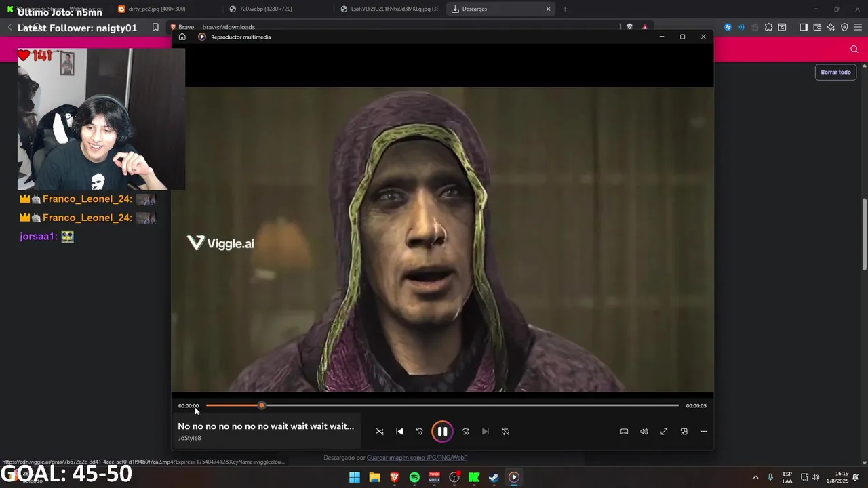Click the video title 'No no no no wait...'
Screen dimensions: 868x488
[x=266, y=426]
